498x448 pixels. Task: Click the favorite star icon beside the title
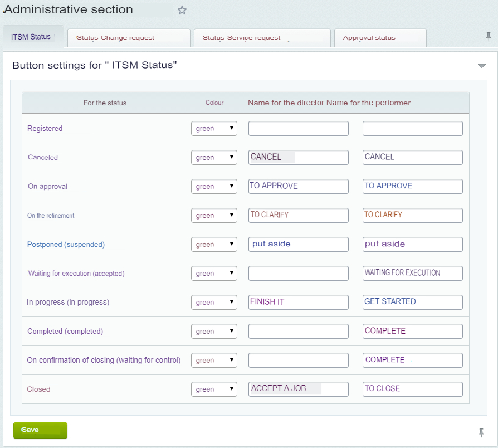click(182, 11)
